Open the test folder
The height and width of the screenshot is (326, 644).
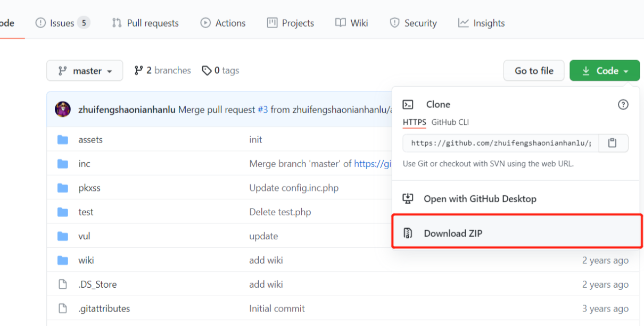click(x=86, y=212)
